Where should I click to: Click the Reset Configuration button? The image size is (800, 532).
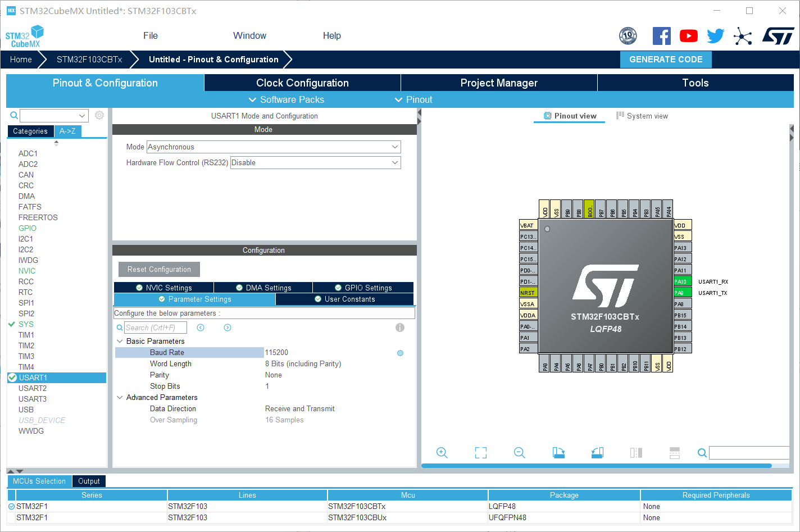(159, 269)
